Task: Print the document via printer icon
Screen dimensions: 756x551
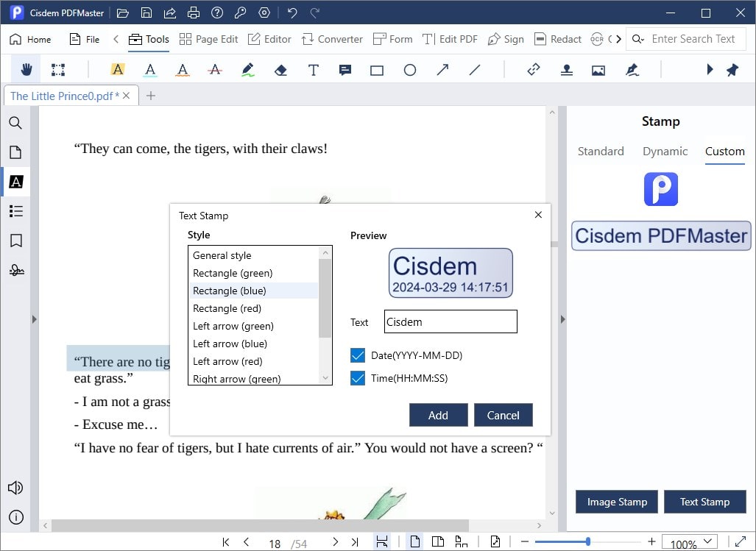Action: coord(194,13)
